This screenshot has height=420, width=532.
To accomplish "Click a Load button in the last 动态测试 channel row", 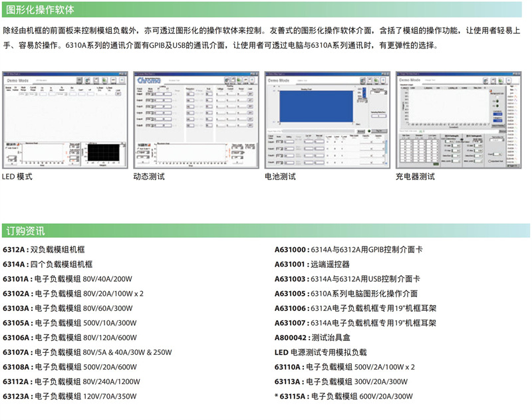I will (x=249, y=125).
